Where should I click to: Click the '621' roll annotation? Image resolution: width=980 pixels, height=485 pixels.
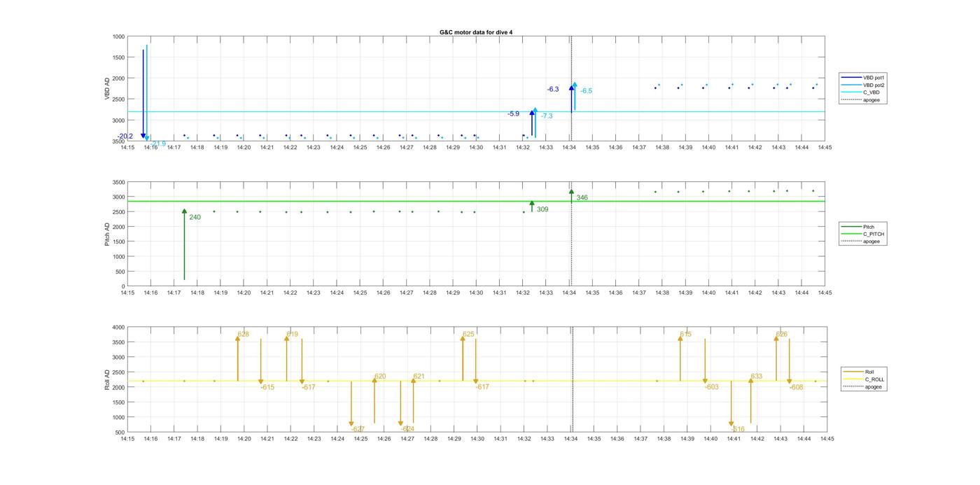(x=419, y=377)
